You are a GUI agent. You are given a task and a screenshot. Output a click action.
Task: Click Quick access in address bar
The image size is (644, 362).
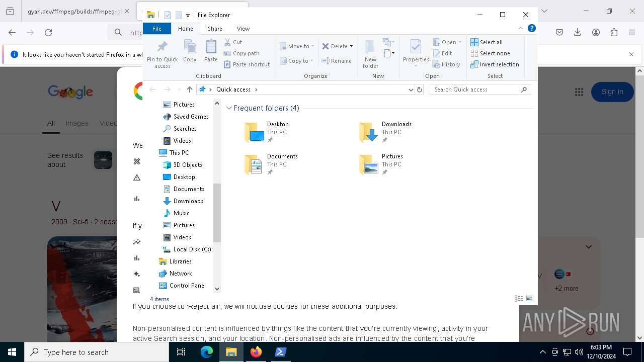pyautogui.click(x=233, y=89)
